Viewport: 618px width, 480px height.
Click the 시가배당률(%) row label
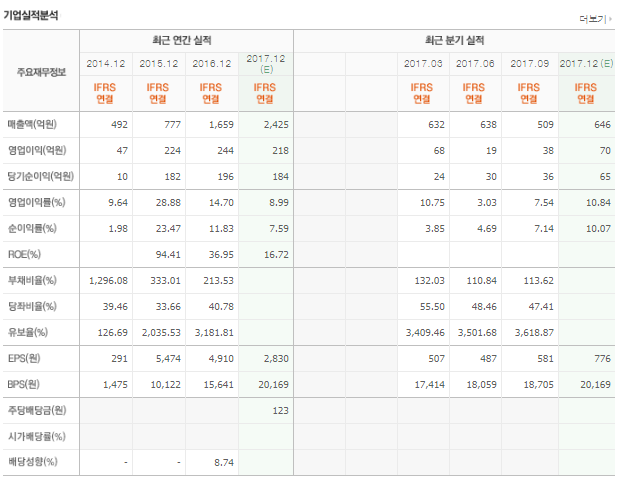37,437
